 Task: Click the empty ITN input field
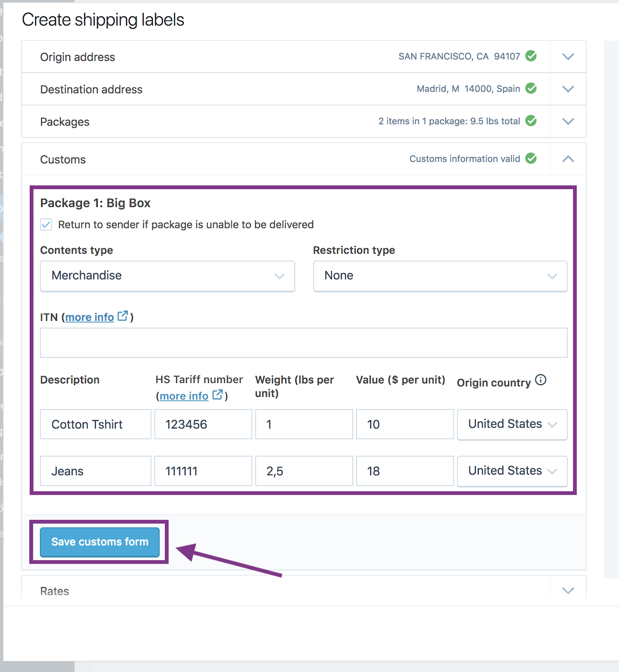pyautogui.click(x=304, y=343)
